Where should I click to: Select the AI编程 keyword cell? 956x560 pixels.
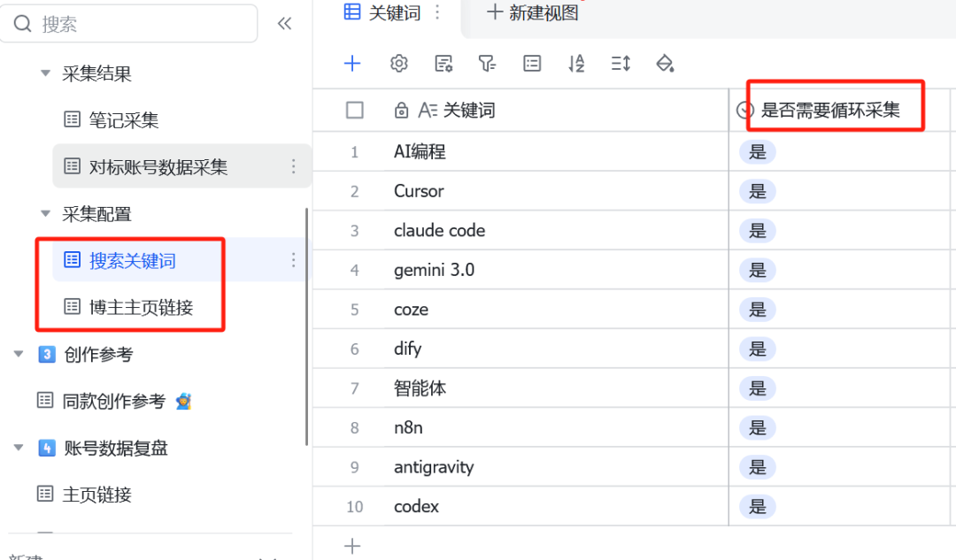click(556, 151)
